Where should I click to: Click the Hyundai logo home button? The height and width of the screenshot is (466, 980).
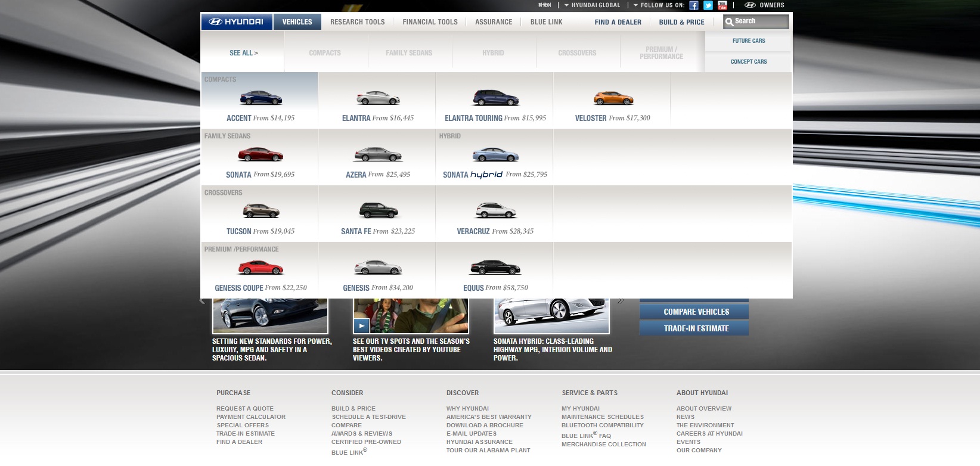[237, 22]
